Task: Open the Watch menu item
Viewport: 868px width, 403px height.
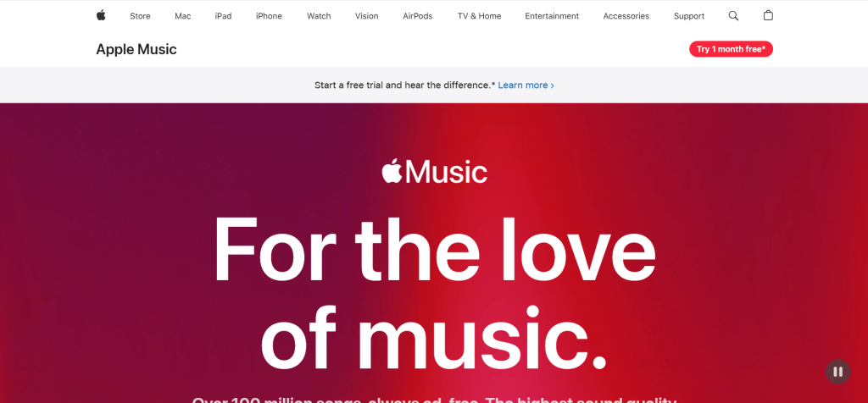Action: tap(319, 16)
